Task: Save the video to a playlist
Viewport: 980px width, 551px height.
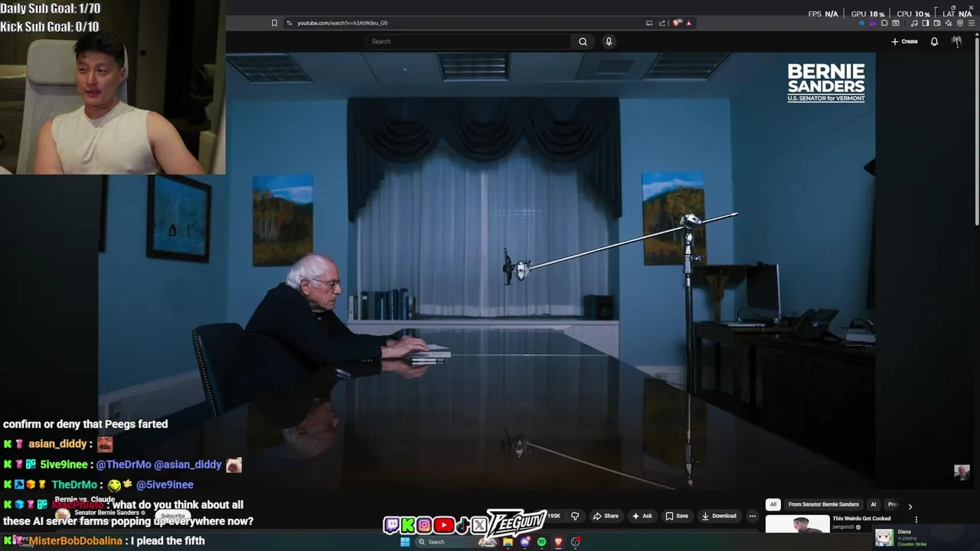Action: [677, 516]
